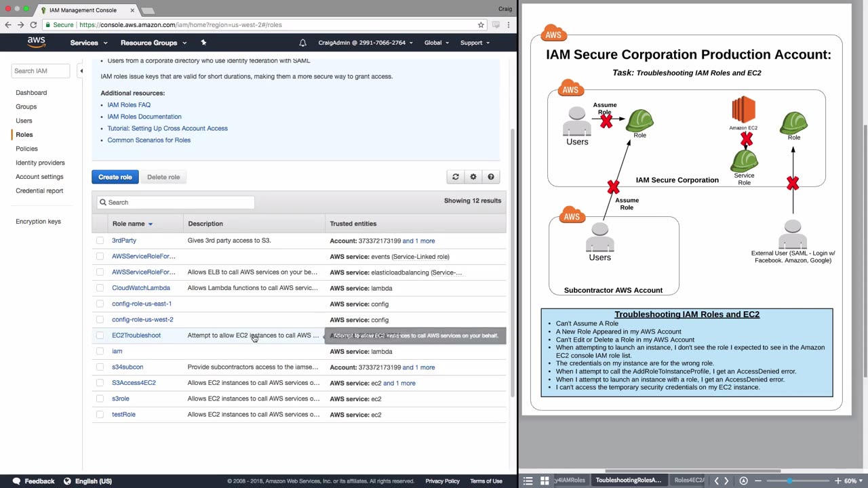Click the Secure lock icon in address bar
868x488 pixels.
point(47,24)
